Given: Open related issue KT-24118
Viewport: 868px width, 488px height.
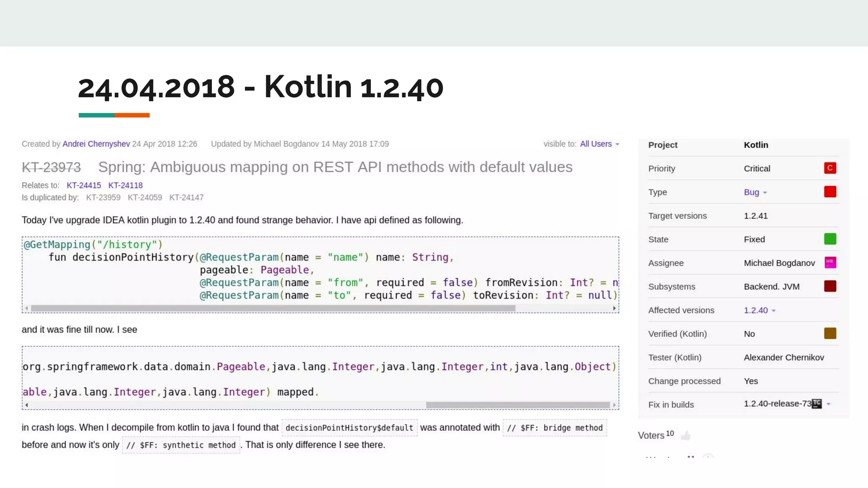Looking at the screenshot, I should (x=125, y=186).
